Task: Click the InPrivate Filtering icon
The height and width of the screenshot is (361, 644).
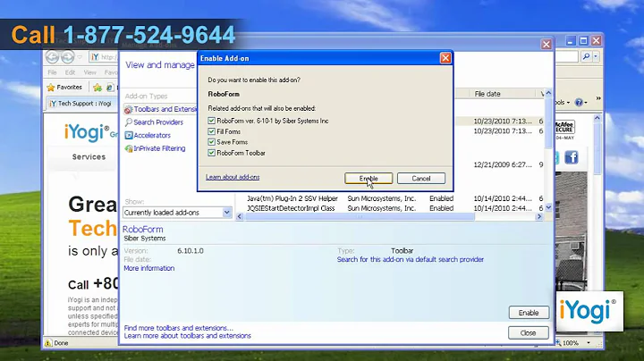Action: click(129, 148)
